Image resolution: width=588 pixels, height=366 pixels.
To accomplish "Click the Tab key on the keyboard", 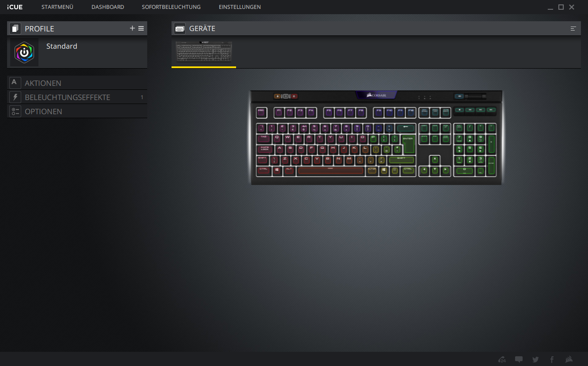I will coord(263,139).
